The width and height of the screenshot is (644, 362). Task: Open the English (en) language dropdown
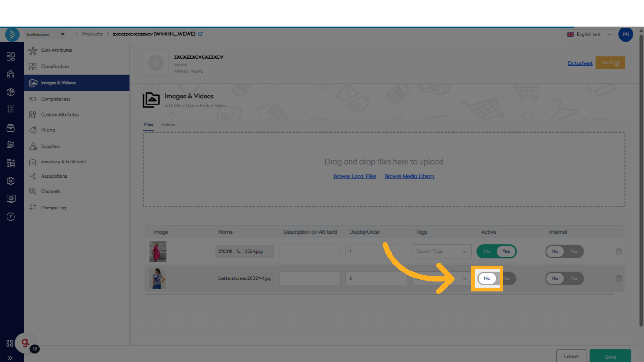coord(588,35)
